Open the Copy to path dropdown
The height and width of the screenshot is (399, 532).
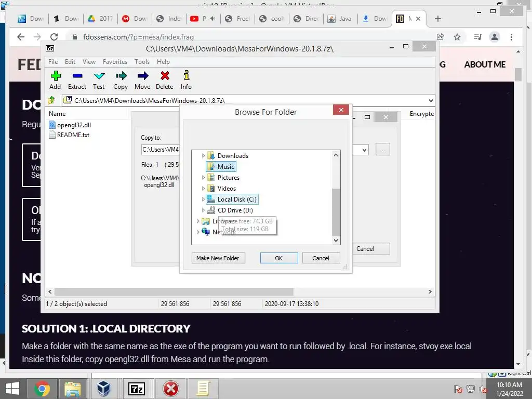click(364, 150)
